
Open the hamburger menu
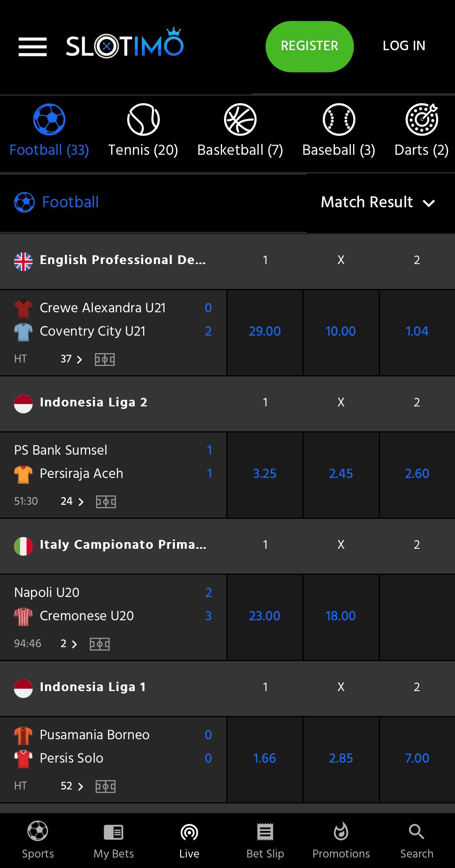pyautogui.click(x=33, y=47)
